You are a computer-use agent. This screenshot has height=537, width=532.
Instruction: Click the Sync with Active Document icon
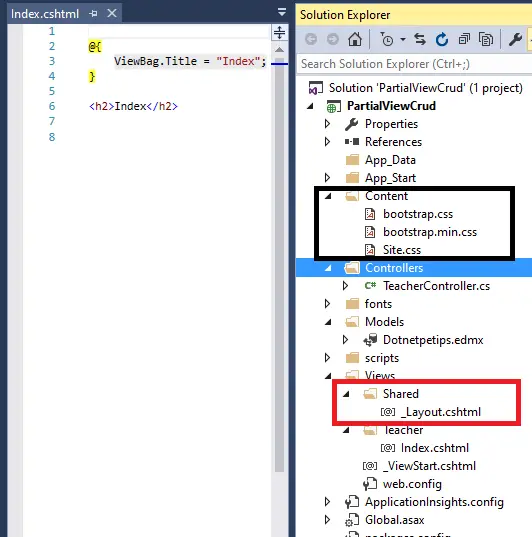[x=420, y=39]
